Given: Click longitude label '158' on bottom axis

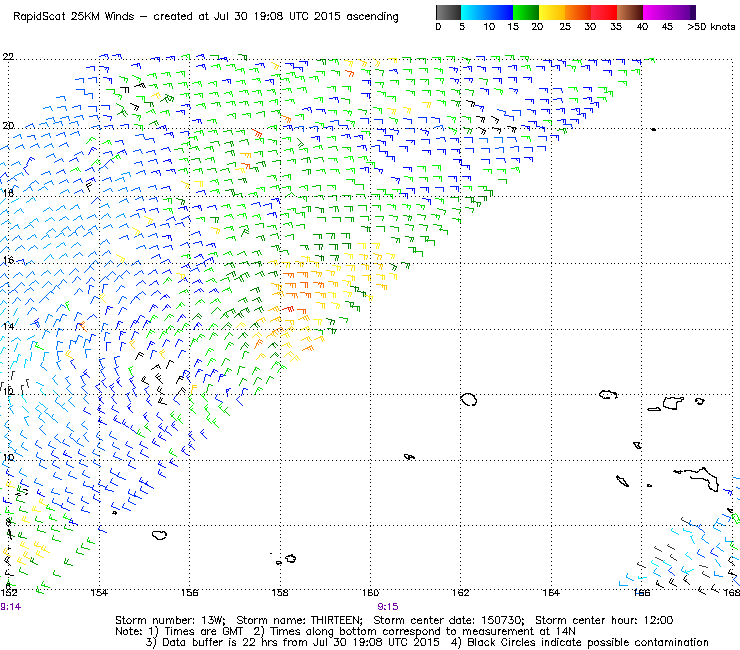Looking at the screenshot, I should (280, 592).
